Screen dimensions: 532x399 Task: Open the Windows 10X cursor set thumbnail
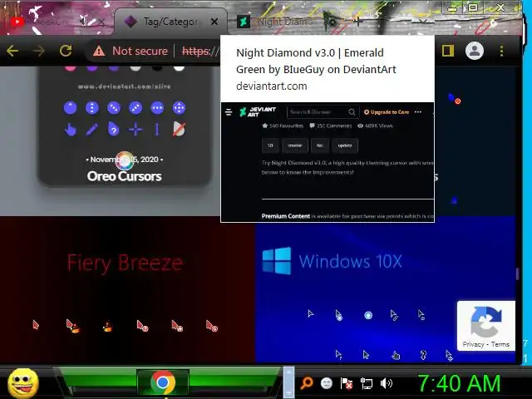pos(385,290)
